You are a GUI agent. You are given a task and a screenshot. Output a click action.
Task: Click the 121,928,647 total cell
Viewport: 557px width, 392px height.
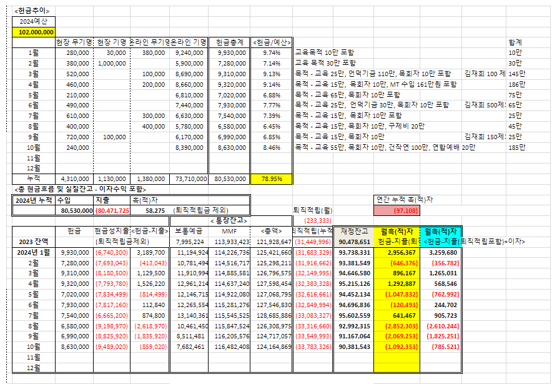(272, 242)
